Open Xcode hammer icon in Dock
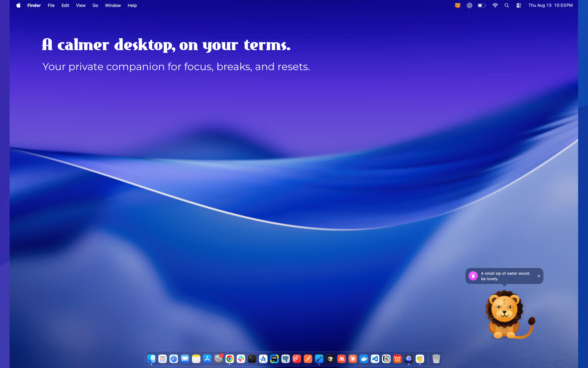Image resolution: width=588 pixels, height=368 pixels. click(319, 359)
